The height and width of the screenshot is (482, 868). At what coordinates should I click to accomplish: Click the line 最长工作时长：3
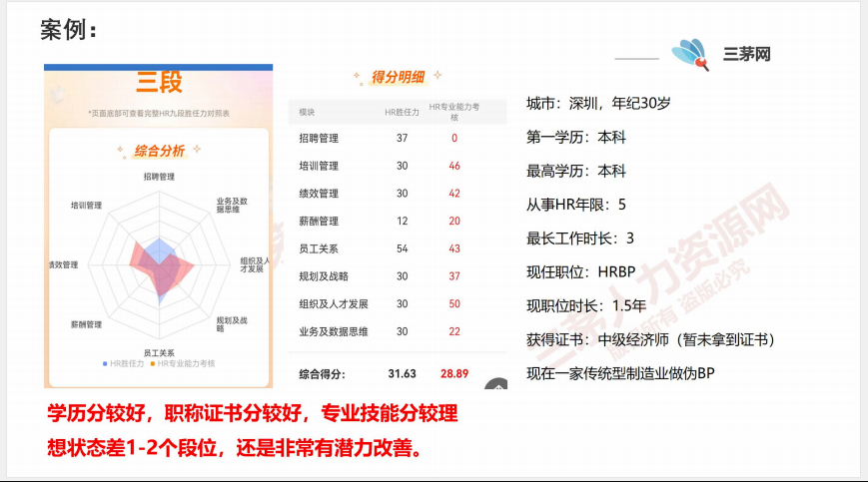[580, 239]
